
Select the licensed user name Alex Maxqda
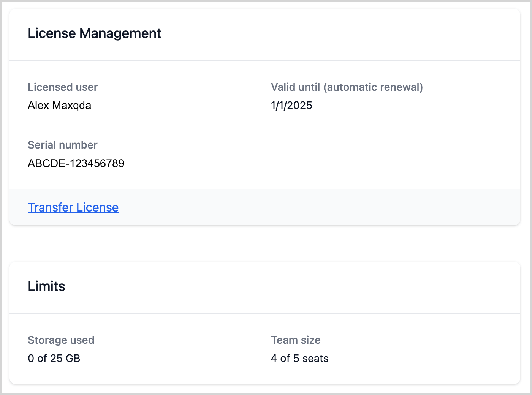tap(59, 106)
